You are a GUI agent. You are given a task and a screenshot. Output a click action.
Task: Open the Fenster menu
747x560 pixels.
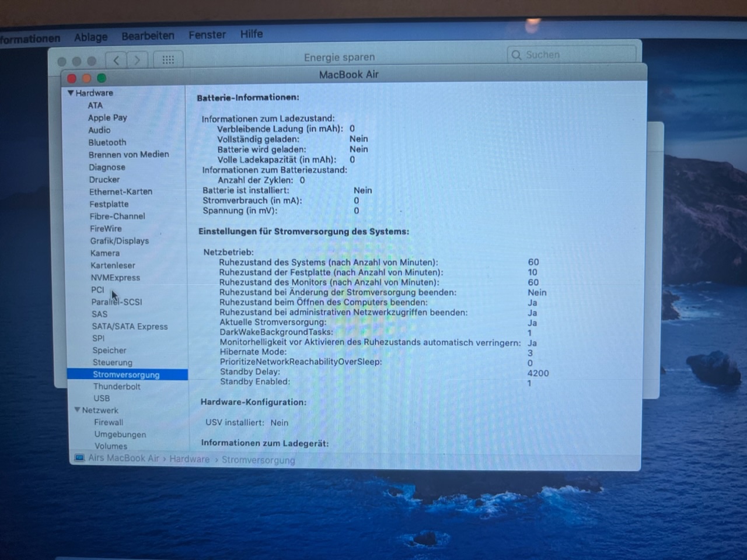(x=207, y=35)
